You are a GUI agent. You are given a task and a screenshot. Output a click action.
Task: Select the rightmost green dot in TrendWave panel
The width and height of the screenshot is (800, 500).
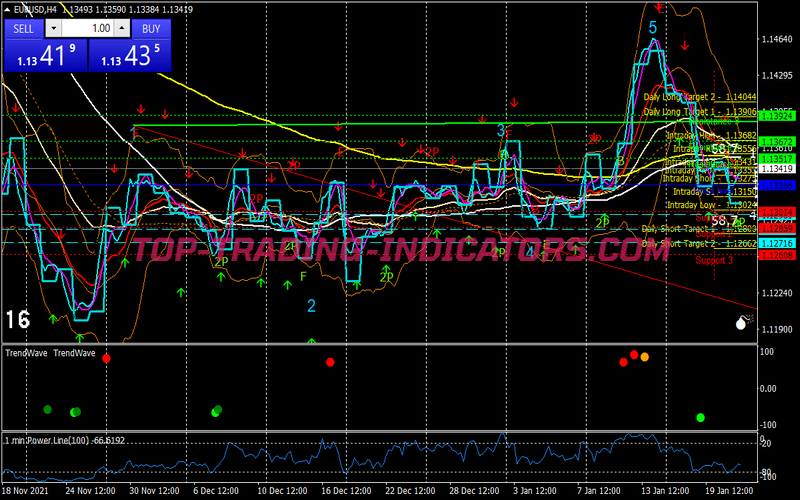(700, 417)
